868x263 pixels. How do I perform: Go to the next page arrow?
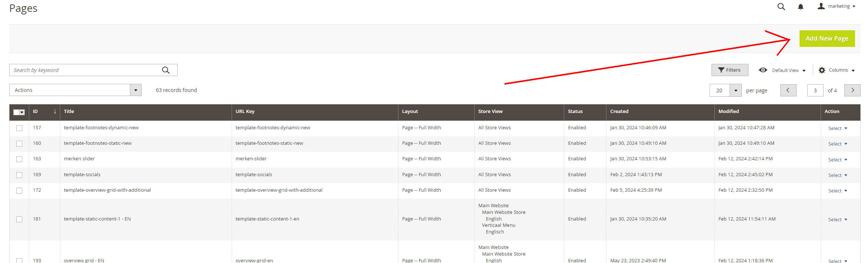[852, 90]
